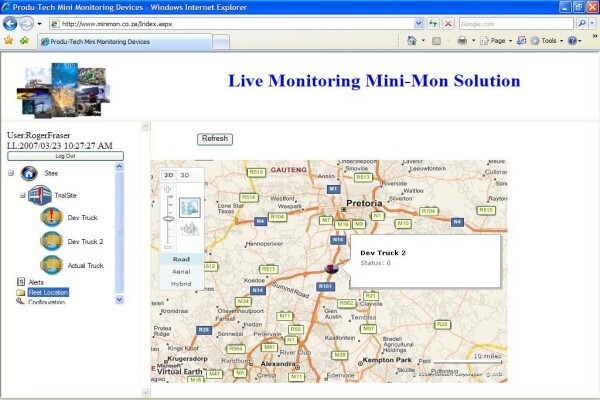Select Fleet Location in tree

[x=48, y=292]
